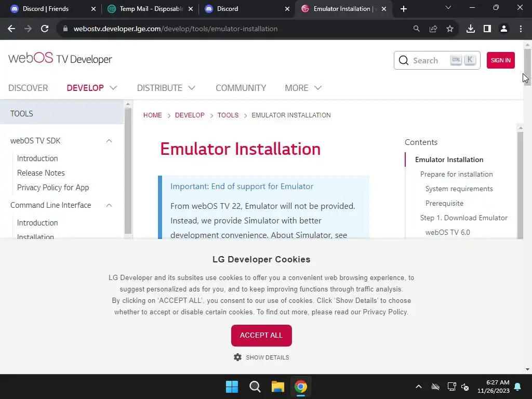Click the DISTRIBUTE nav label
The image size is (532, 399).
pyautogui.click(x=159, y=88)
